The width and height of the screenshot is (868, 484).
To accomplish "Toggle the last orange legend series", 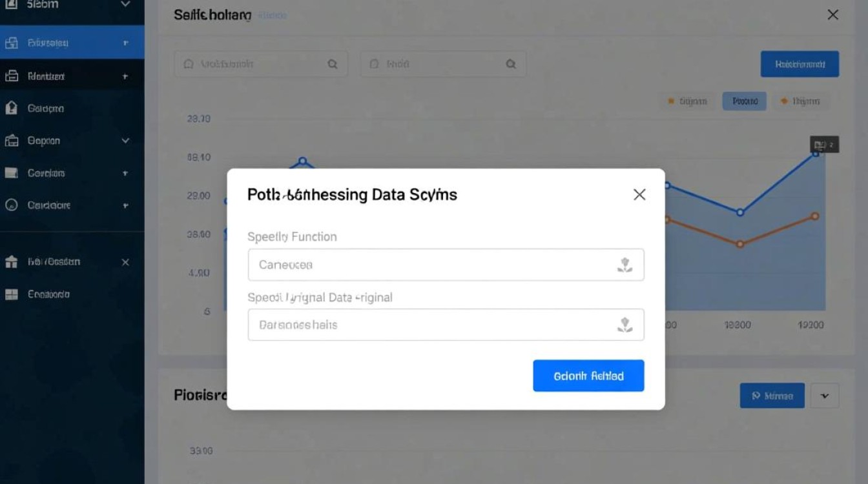I will pos(801,101).
